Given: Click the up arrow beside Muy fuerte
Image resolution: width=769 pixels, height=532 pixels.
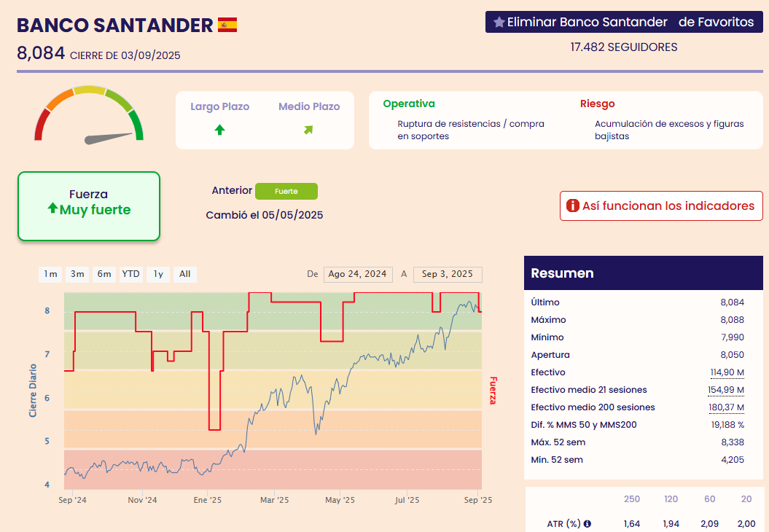Looking at the screenshot, I should (52, 208).
